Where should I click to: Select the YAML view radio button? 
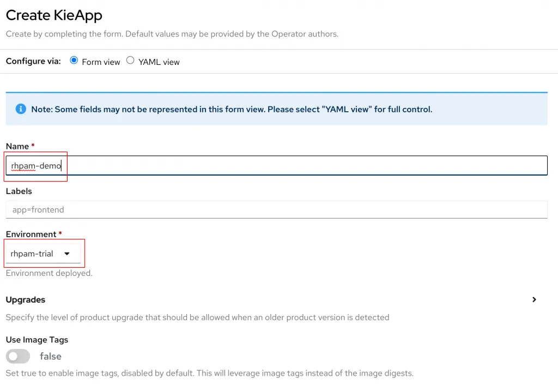(x=130, y=60)
